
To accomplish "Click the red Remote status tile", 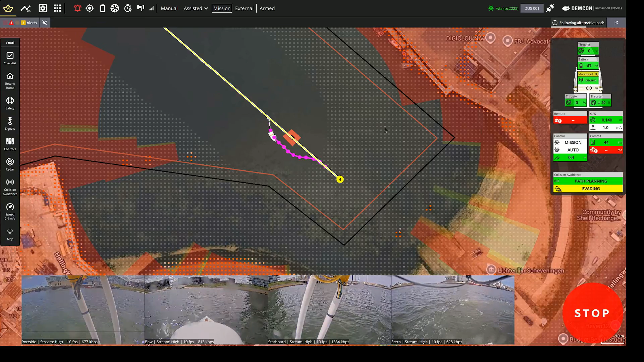I will [x=570, y=118].
